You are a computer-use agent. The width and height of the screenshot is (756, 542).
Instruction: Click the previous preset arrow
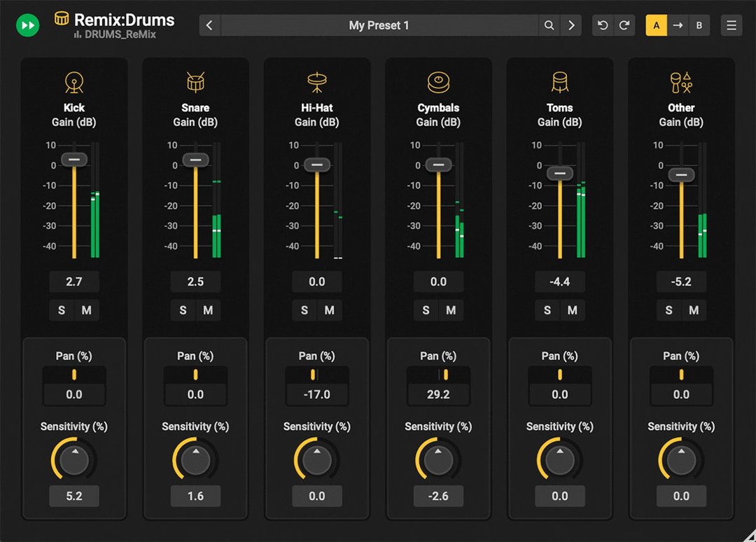point(209,25)
